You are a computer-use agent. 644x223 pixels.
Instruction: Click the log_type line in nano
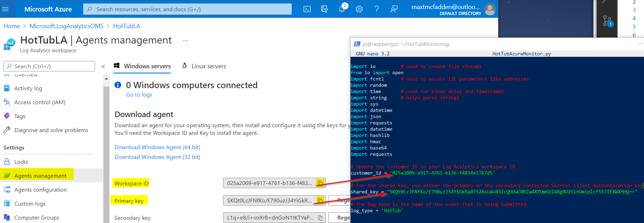tap(377, 211)
